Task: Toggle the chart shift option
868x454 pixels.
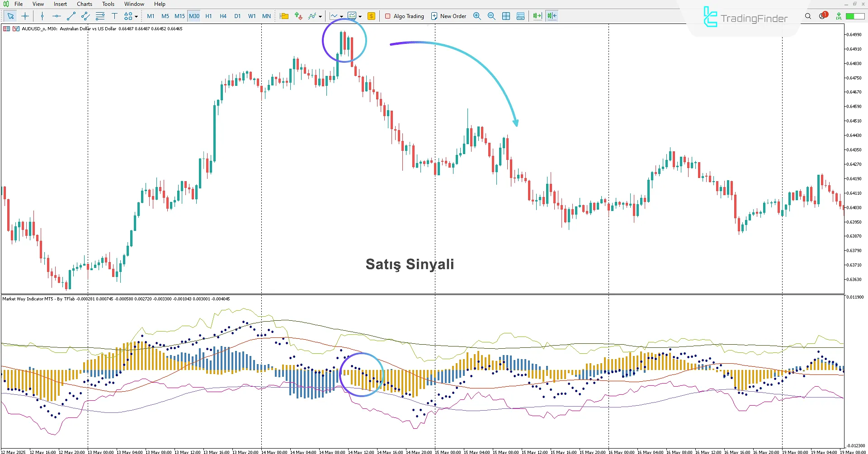Action: click(551, 16)
